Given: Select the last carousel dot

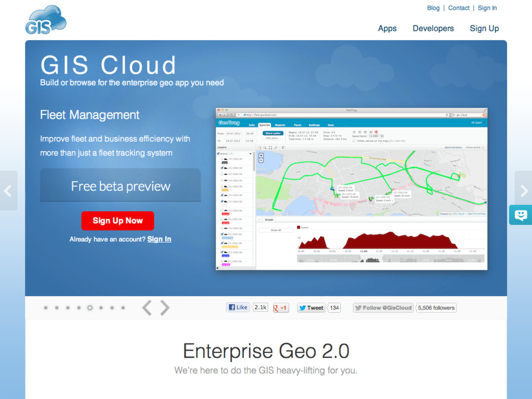Looking at the screenshot, I should (x=123, y=308).
